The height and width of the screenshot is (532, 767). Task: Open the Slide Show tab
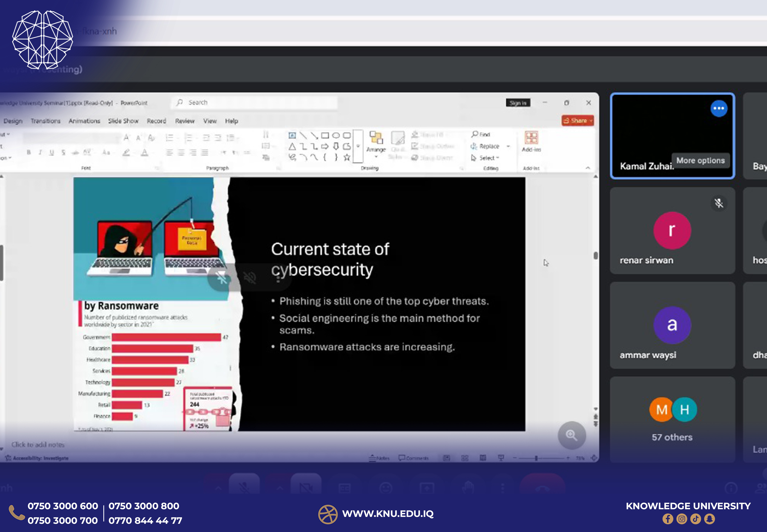(x=123, y=121)
